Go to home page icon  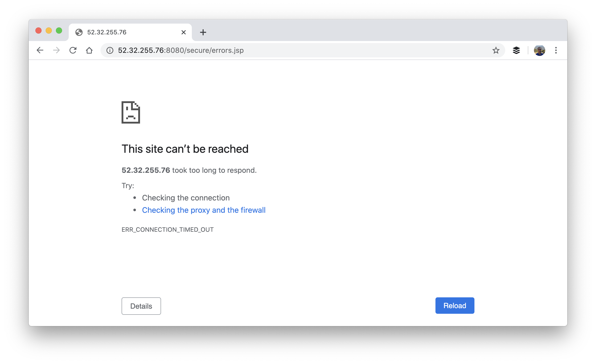(x=89, y=50)
